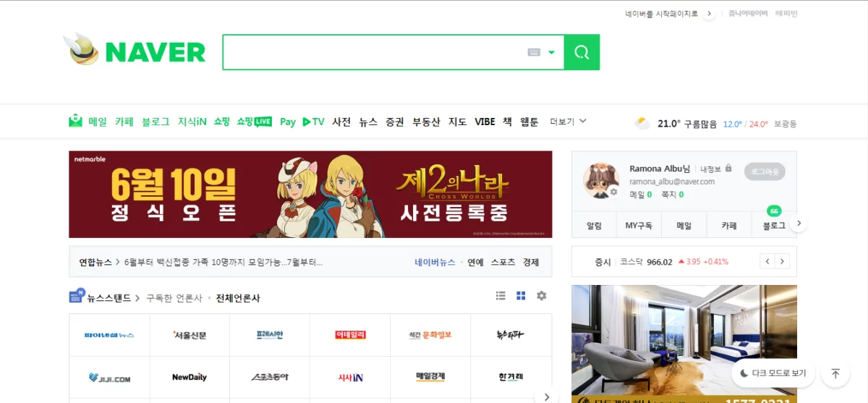Expand the search autocomplete dropdown arrow
The height and width of the screenshot is (403, 868).
coord(552,52)
